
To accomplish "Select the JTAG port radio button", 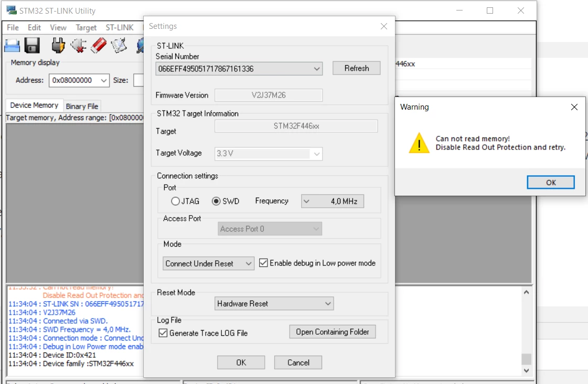I will point(175,201).
